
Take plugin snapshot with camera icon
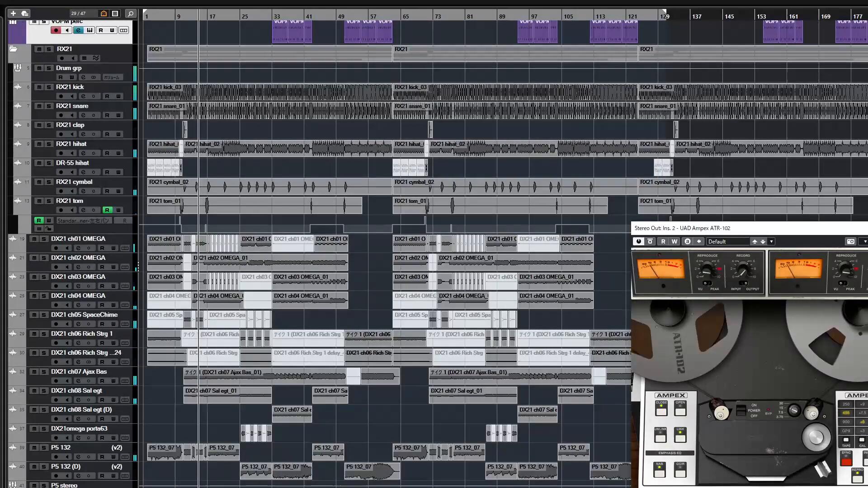(850, 241)
